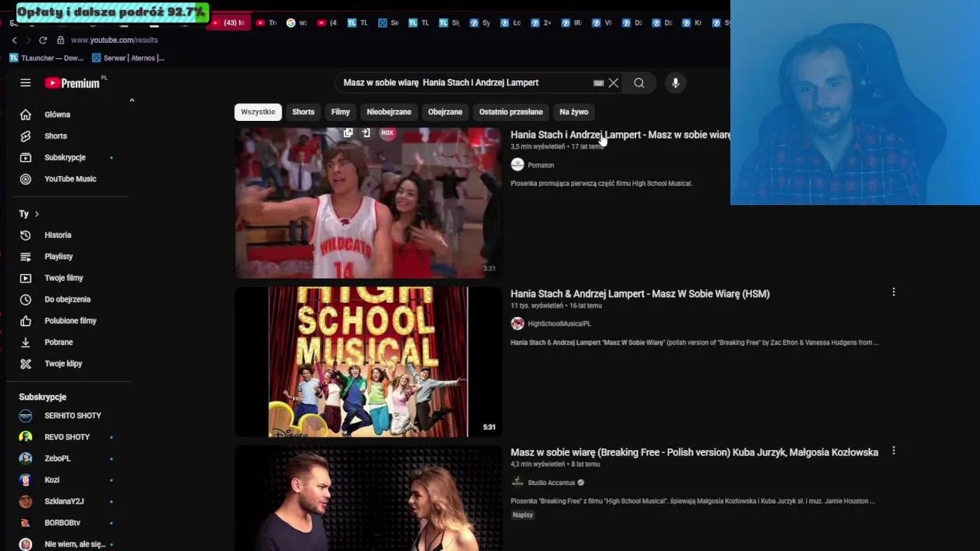Open the HighSchoolMusicalPL channel avatar
This screenshot has height=551, width=980.
coord(518,324)
